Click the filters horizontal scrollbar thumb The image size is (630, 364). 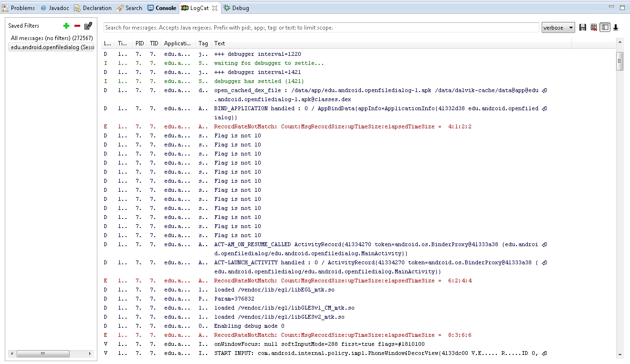pyautogui.click(x=43, y=354)
